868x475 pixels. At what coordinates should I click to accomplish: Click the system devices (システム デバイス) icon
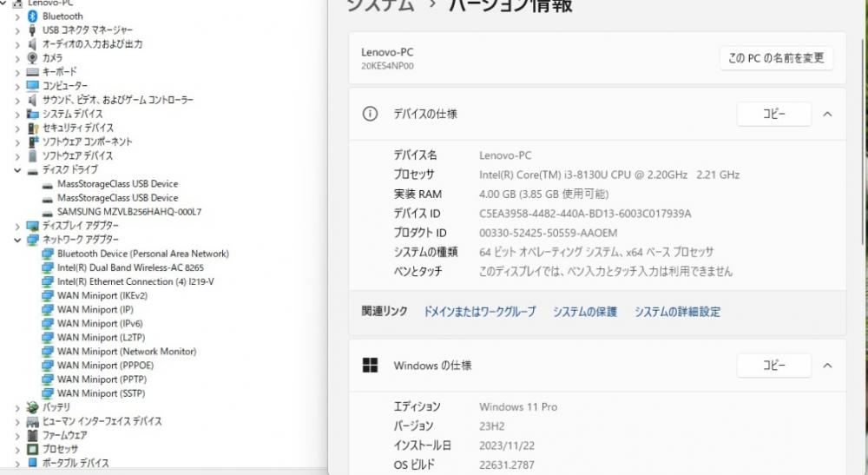pyautogui.click(x=33, y=114)
